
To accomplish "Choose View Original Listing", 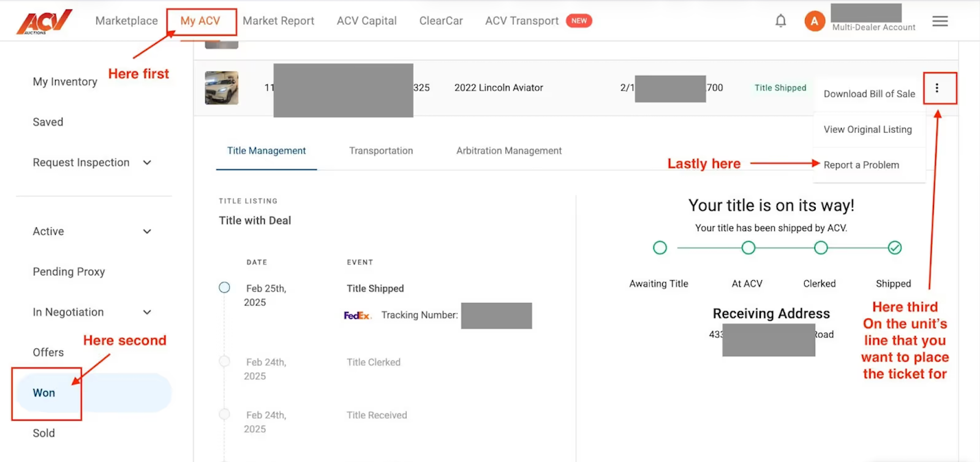I will 867,129.
